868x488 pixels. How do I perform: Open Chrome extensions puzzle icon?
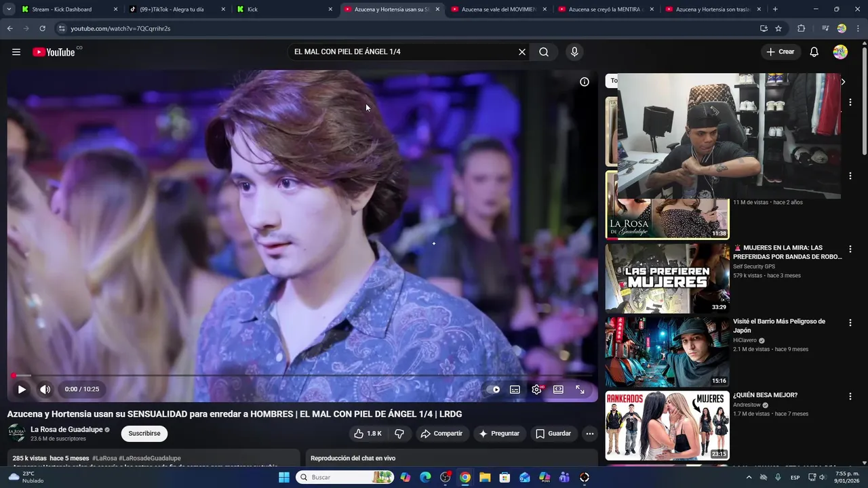(802, 28)
